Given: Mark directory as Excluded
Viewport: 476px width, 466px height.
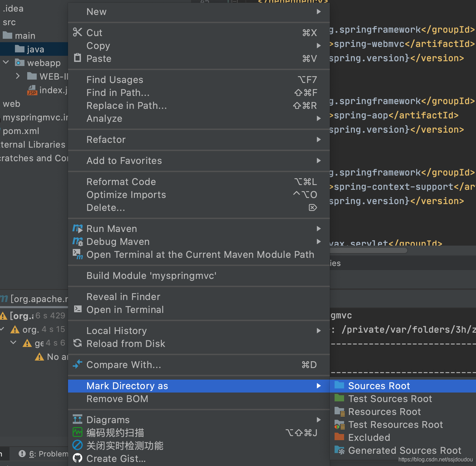Looking at the screenshot, I should tap(403, 437).
